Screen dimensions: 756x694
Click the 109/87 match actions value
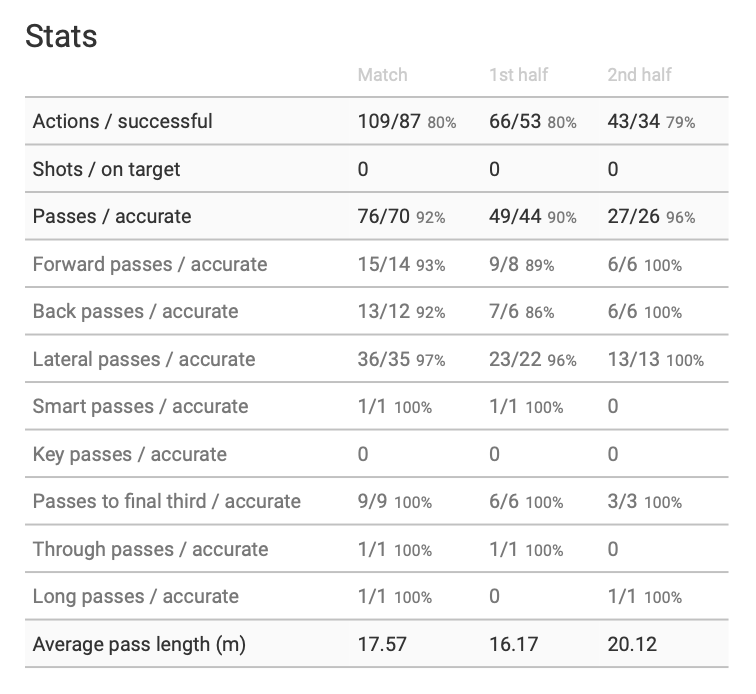pos(389,122)
